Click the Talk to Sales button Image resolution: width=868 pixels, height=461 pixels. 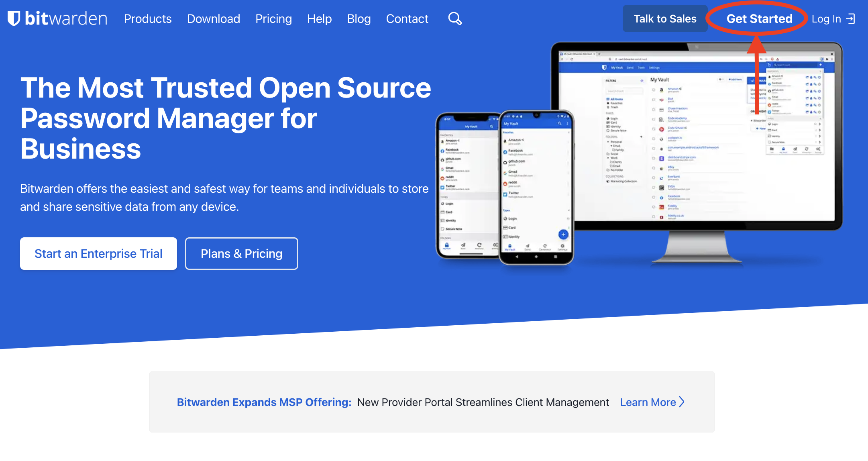[x=665, y=18]
